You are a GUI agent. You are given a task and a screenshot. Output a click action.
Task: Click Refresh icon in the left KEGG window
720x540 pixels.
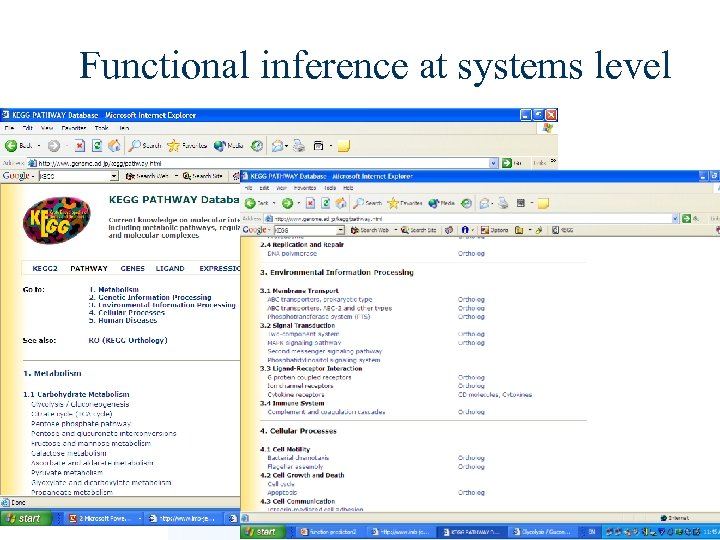pos(97,146)
